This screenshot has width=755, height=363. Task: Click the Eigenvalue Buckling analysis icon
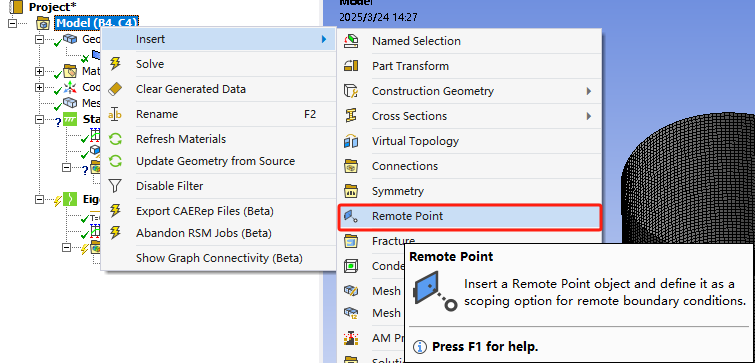pos(70,199)
